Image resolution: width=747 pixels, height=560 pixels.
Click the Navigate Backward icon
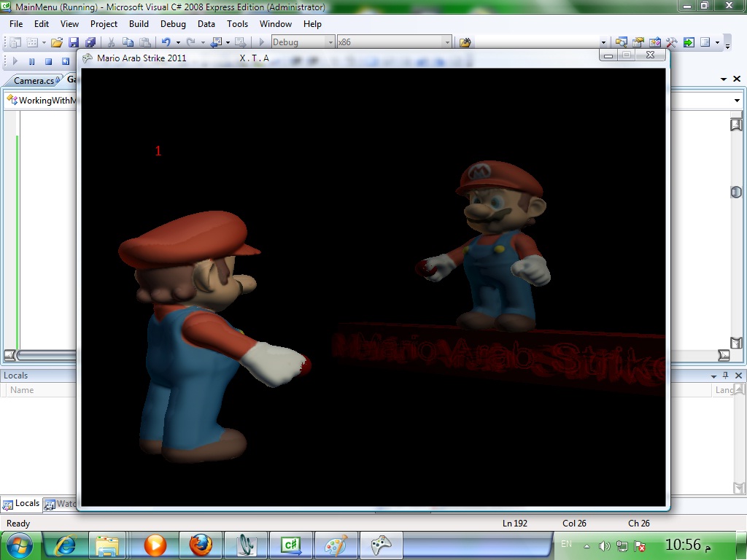click(x=216, y=42)
